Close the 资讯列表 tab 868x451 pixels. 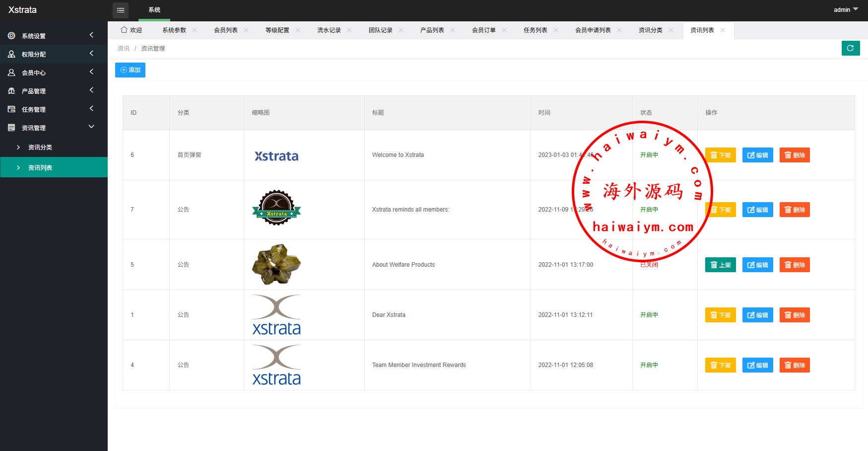pyautogui.click(x=723, y=30)
